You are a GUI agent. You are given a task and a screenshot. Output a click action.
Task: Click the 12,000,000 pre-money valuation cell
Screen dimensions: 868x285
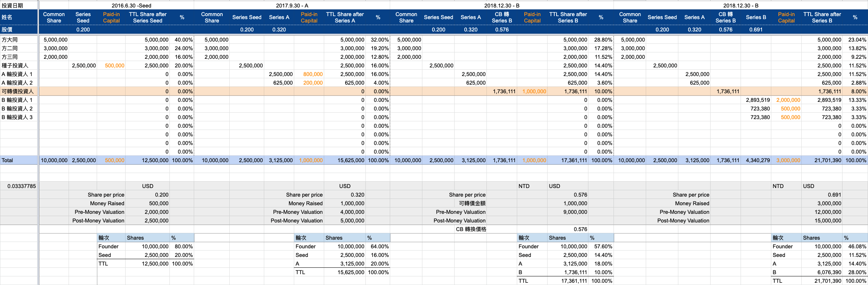pos(822,212)
